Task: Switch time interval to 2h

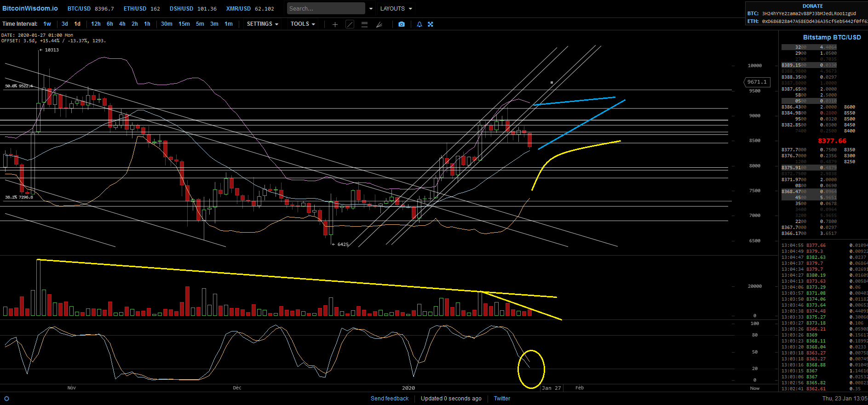Action: [x=135, y=24]
